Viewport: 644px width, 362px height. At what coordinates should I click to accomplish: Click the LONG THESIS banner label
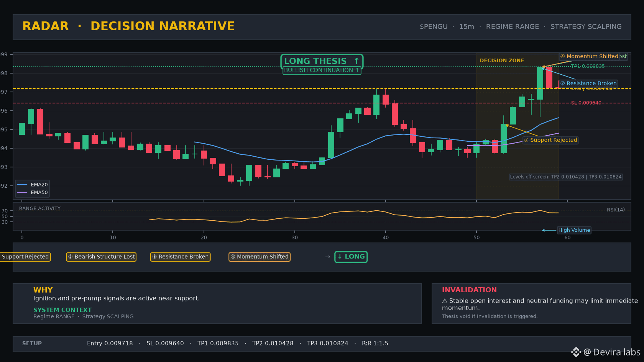[x=322, y=61]
